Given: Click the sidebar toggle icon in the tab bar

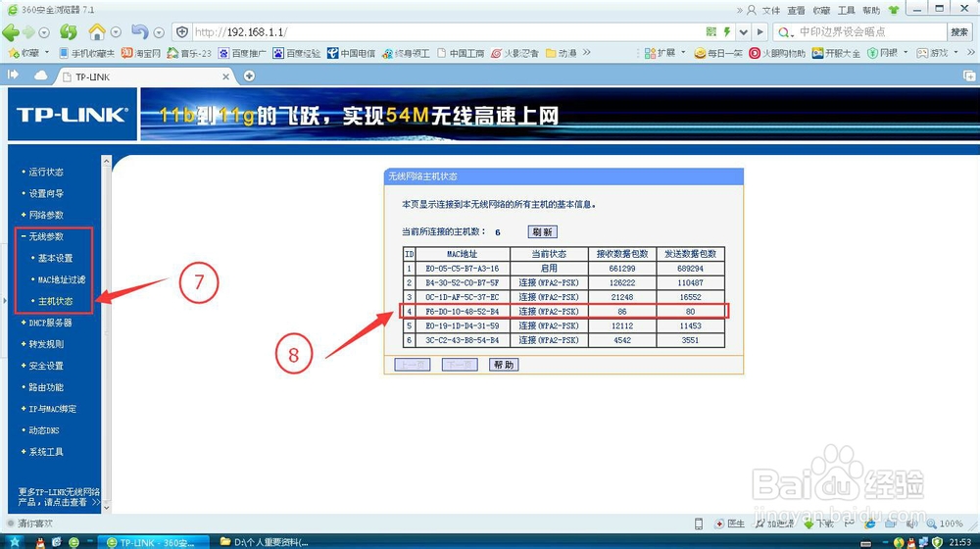Looking at the screenshot, I should coord(13,75).
